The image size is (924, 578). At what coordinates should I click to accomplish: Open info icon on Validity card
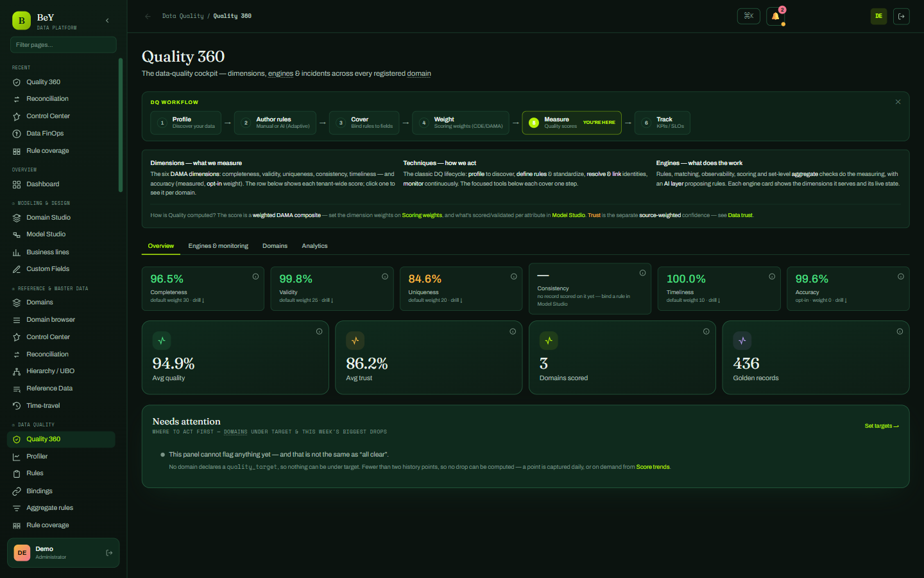(385, 277)
